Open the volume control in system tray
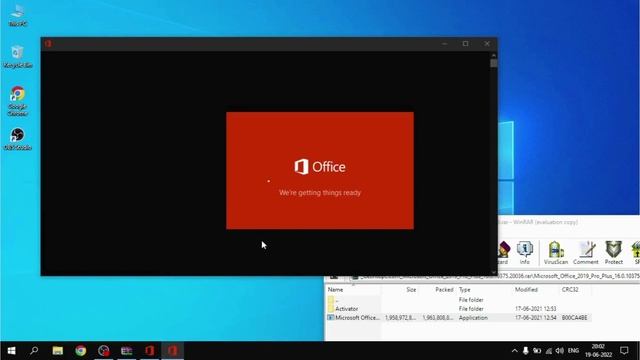 point(560,351)
